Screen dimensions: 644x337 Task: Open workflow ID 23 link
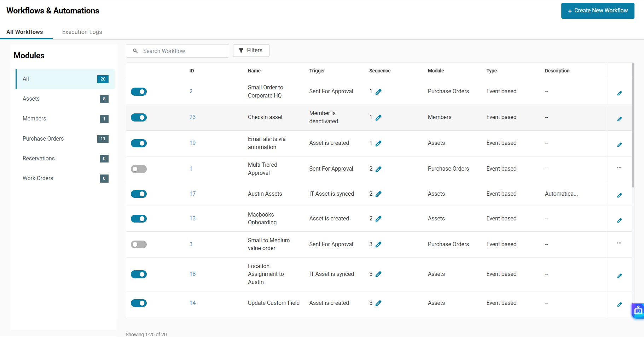click(x=192, y=117)
